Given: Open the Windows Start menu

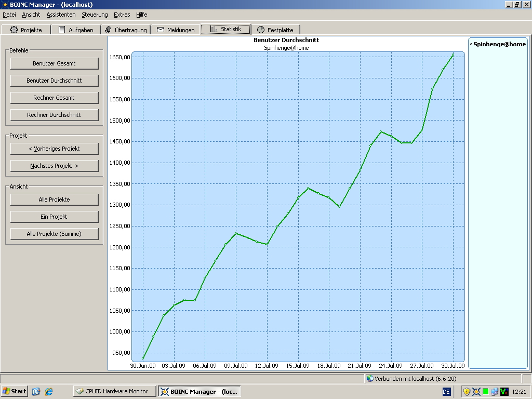Looking at the screenshot, I should [x=14, y=391].
